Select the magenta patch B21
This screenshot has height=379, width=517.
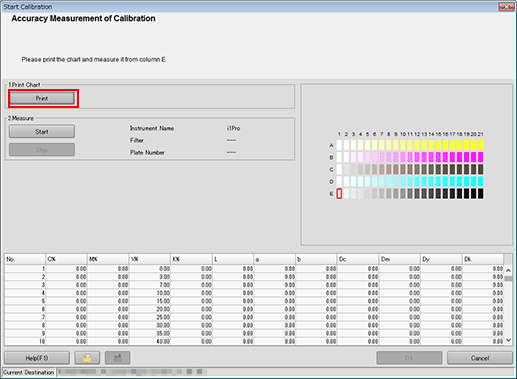point(480,157)
